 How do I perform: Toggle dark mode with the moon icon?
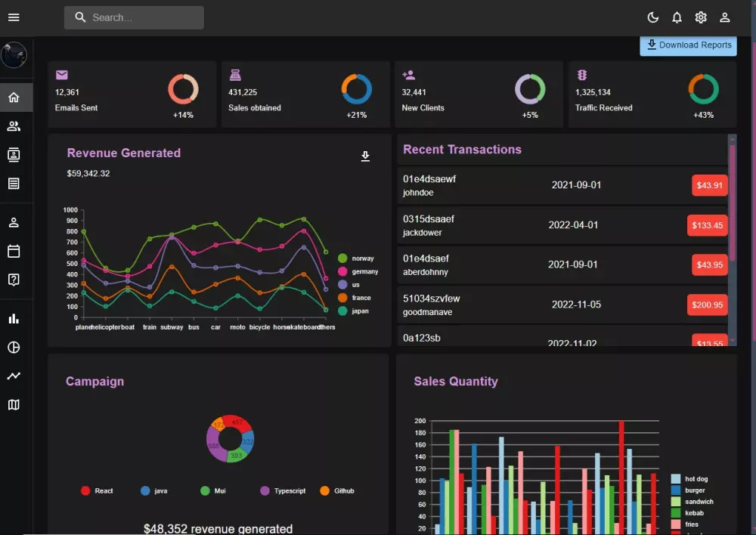tap(652, 17)
